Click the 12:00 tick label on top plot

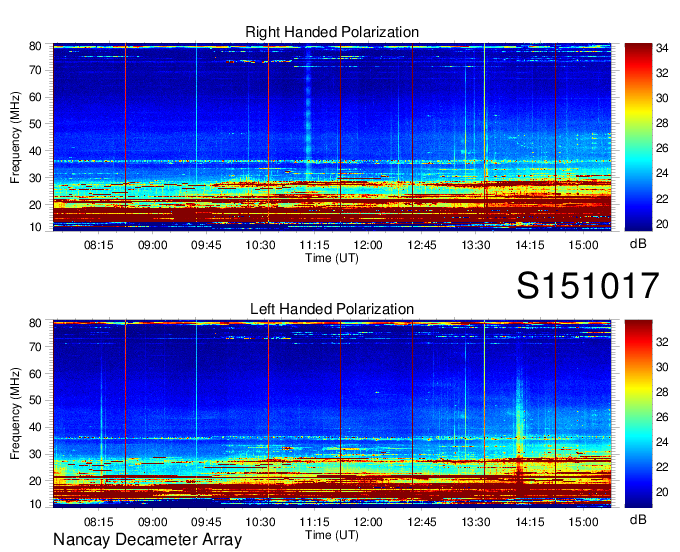(x=368, y=245)
